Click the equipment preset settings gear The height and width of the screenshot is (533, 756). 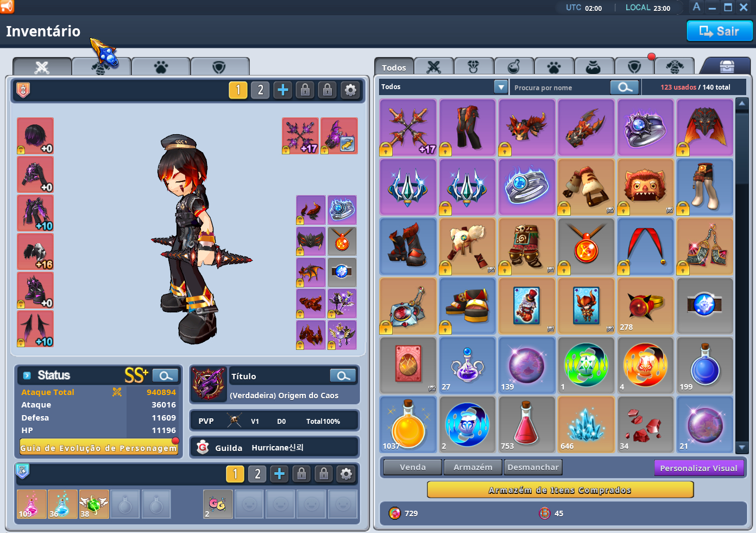click(x=351, y=90)
